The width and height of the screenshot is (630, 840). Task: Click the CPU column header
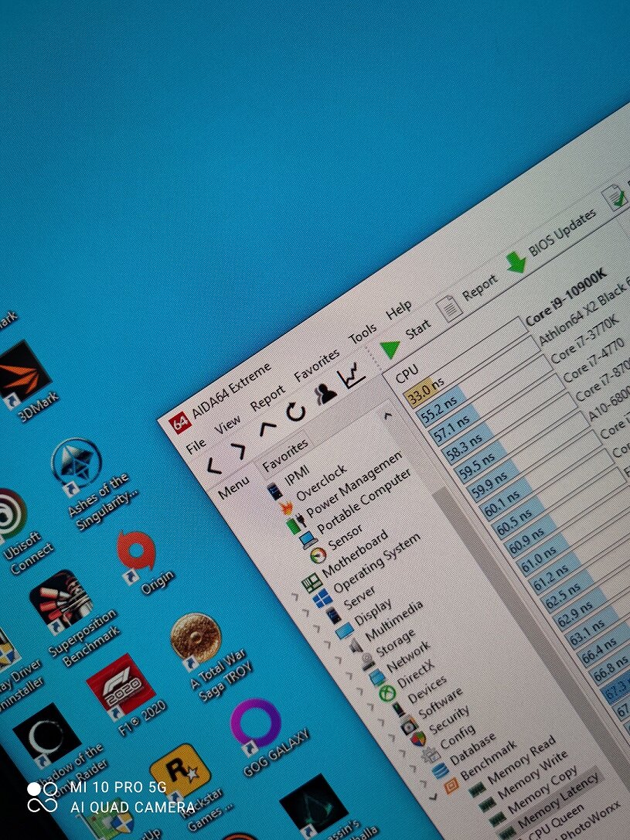click(x=407, y=374)
